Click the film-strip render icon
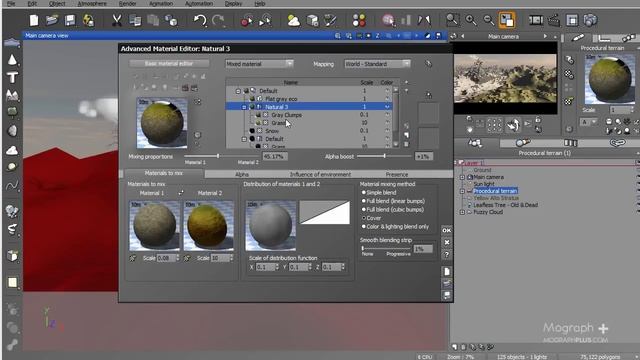The height and width of the screenshot is (360, 640). pyautogui.click(x=536, y=20)
